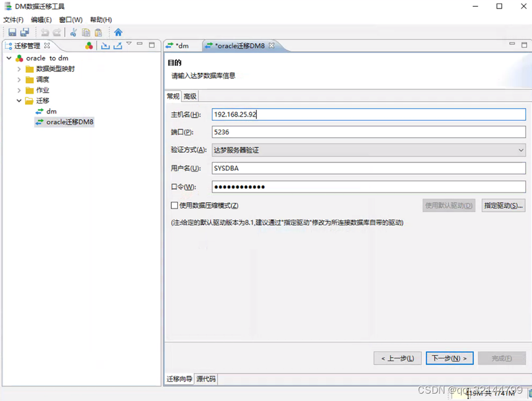Select the 作业 tree item
The width and height of the screenshot is (532, 401).
43,90
